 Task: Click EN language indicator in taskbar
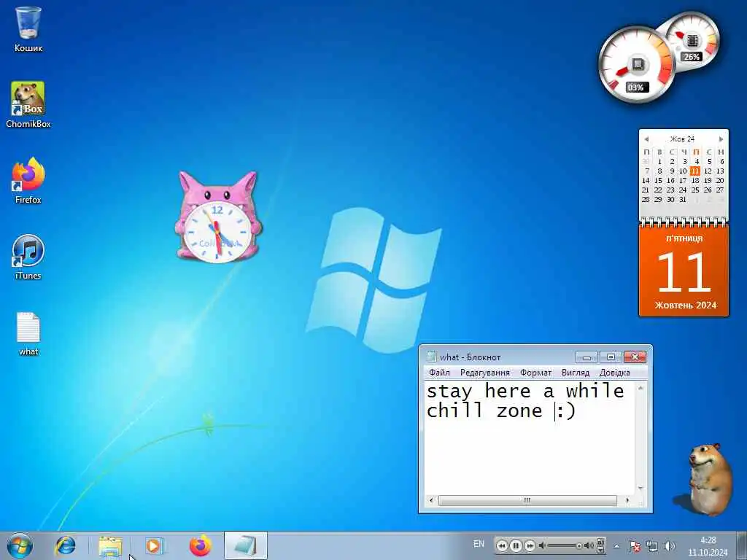pyautogui.click(x=479, y=544)
